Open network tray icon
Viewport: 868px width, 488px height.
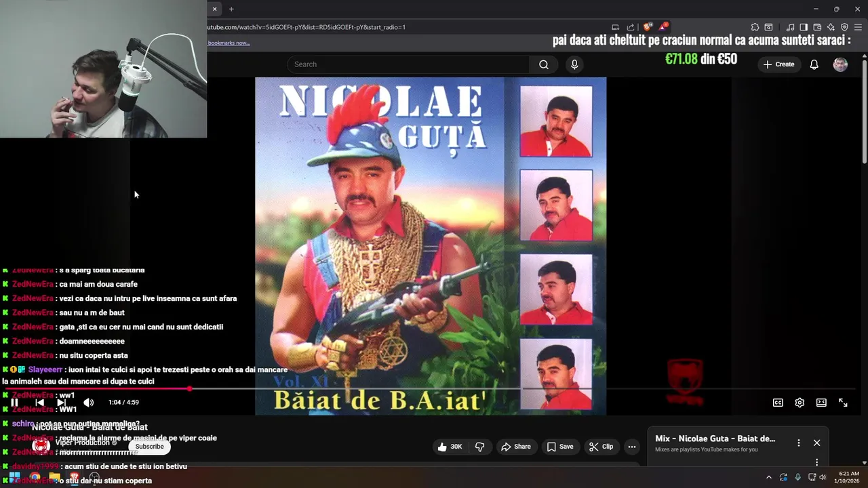click(812, 477)
